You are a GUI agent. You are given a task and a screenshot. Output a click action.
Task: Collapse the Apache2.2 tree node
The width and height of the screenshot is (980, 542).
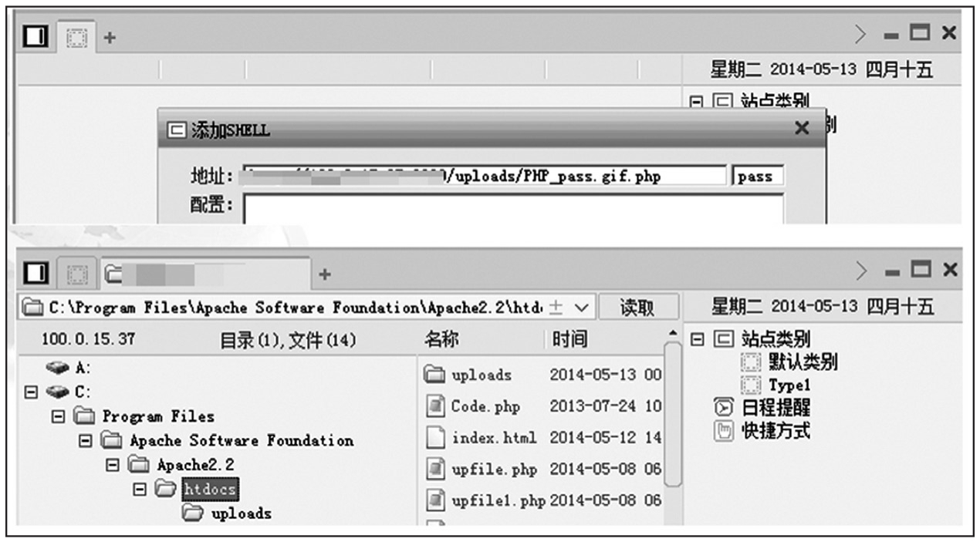coord(112,465)
